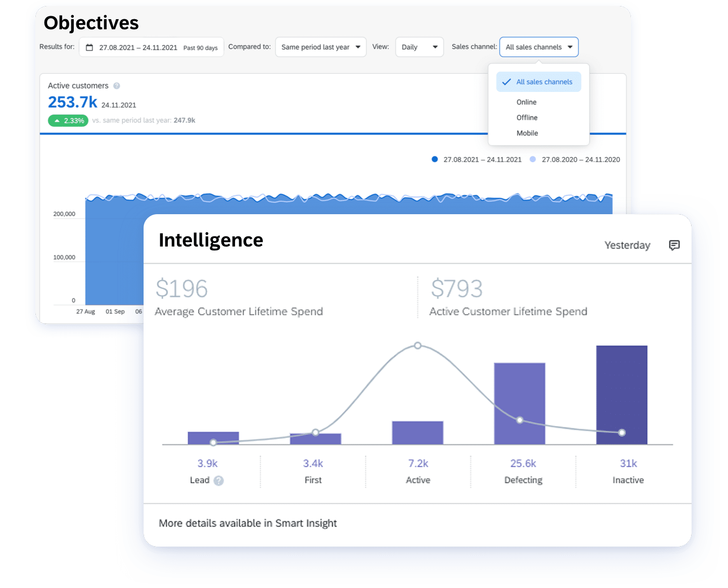Click the Lead bar in the chart
Image resolution: width=728 pixels, height=588 pixels.
(213, 438)
